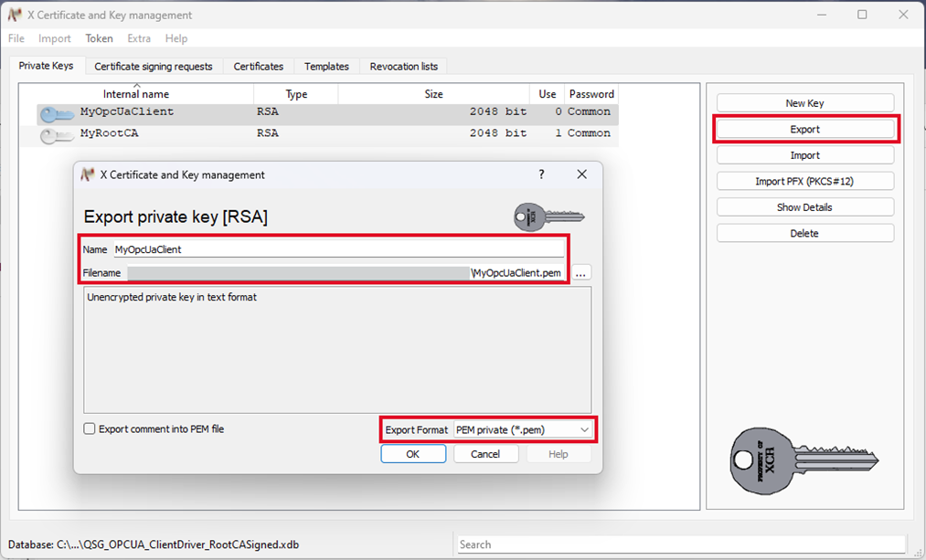Open the Certificate signing requests tab
Image resolution: width=926 pixels, height=560 pixels.
[x=153, y=67]
